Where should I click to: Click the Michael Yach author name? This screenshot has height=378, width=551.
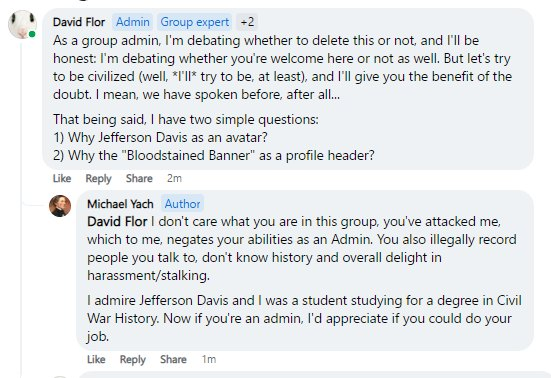pos(120,204)
